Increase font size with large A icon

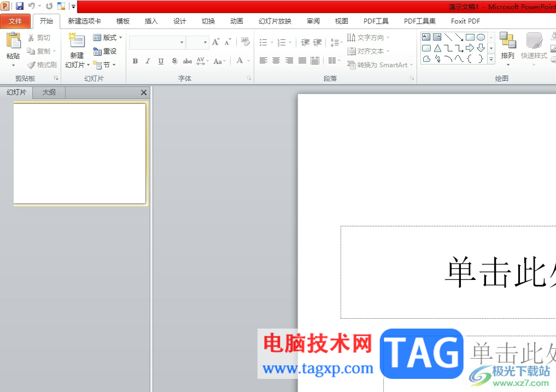click(215, 42)
